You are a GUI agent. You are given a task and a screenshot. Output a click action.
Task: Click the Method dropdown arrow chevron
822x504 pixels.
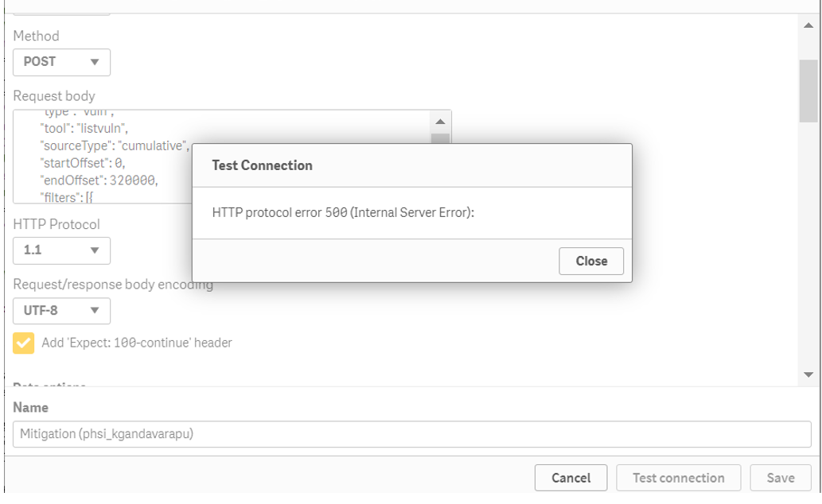[x=97, y=62]
